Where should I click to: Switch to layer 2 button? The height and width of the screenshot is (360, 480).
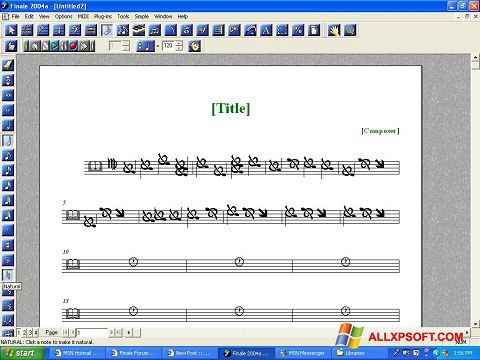click(x=24, y=332)
